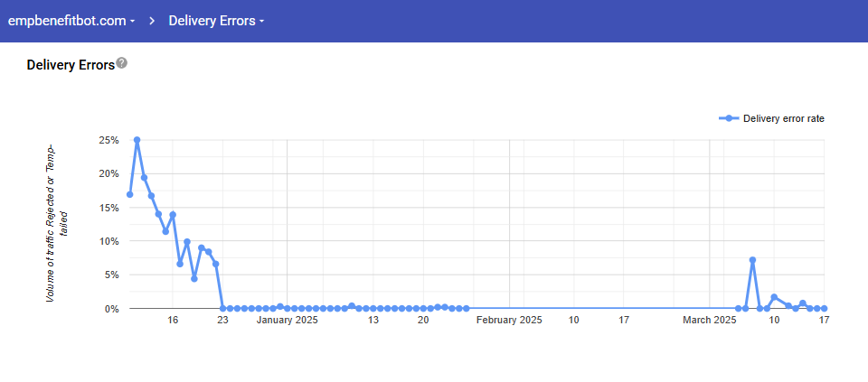Screen dimensions: 868x382
Task: Select the 14% data point above the 16 label
Action: tap(173, 215)
